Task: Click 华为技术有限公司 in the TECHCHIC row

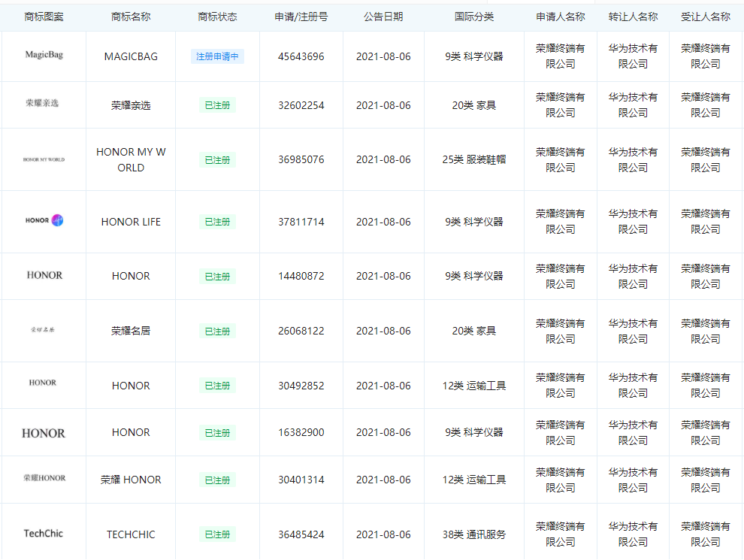Action: tap(633, 534)
